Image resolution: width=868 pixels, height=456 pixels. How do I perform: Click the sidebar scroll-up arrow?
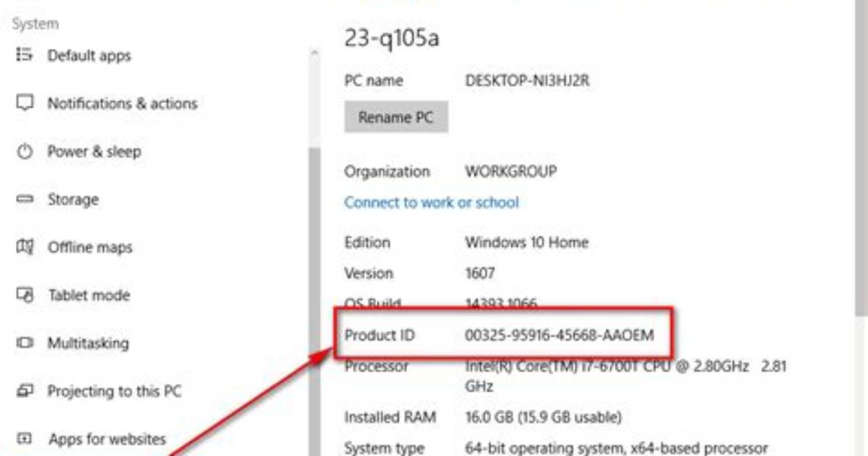point(314,54)
